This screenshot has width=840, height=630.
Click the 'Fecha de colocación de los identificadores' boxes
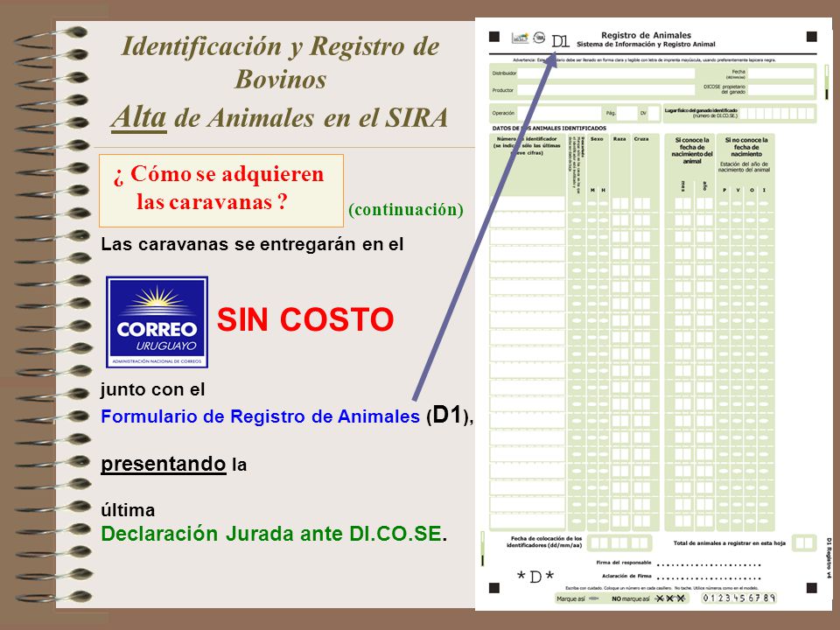pos(619,542)
